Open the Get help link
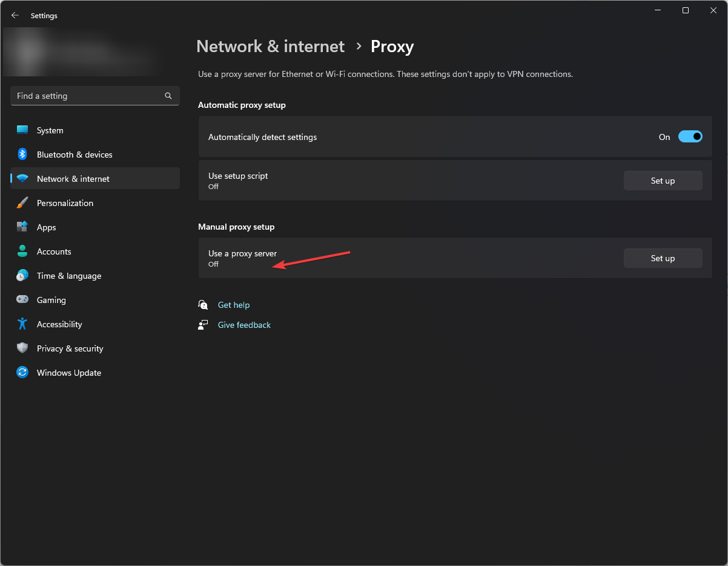728x566 pixels. [234, 305]
